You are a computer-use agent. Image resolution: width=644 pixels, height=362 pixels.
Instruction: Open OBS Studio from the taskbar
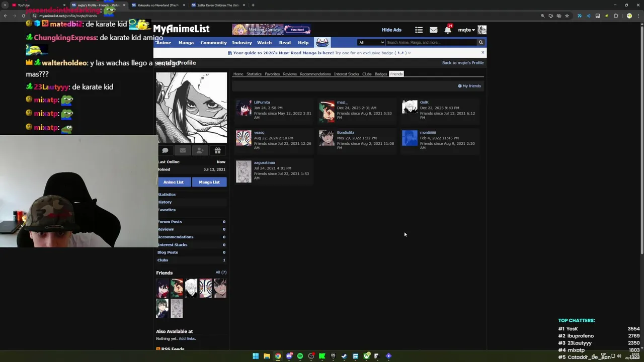tap(311, 356)
